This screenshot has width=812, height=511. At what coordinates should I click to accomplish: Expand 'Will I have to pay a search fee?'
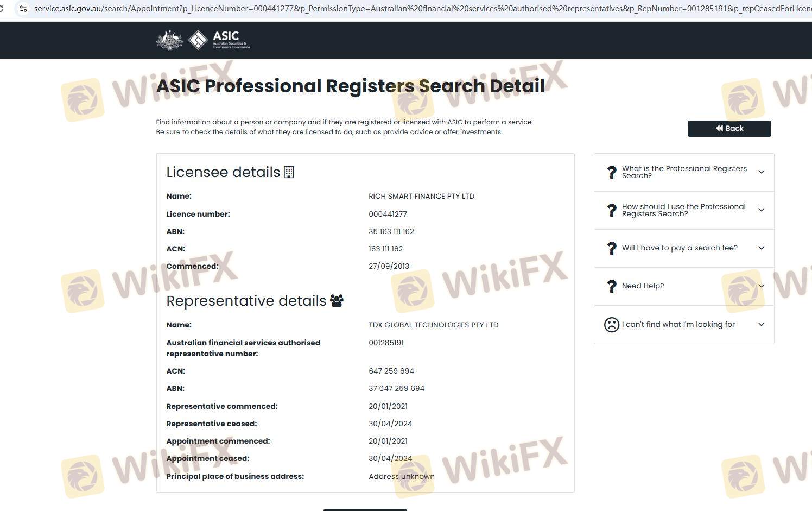684,248
